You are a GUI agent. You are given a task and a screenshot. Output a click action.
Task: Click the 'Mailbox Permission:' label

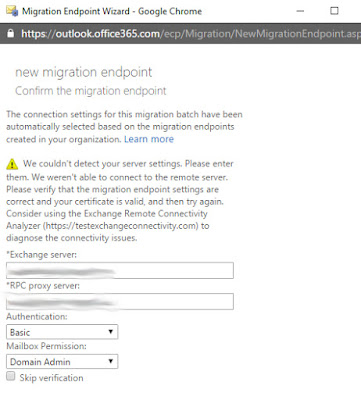[x=46, y=346]
